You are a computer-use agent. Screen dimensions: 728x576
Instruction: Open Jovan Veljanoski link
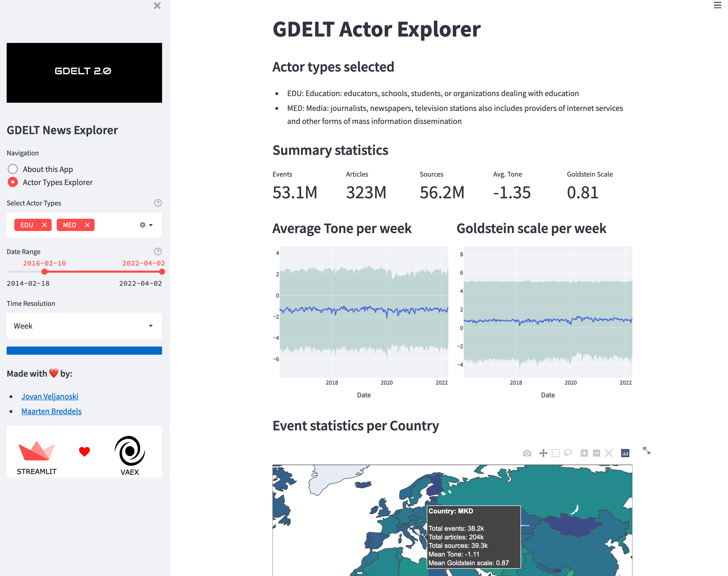point(50,396)
